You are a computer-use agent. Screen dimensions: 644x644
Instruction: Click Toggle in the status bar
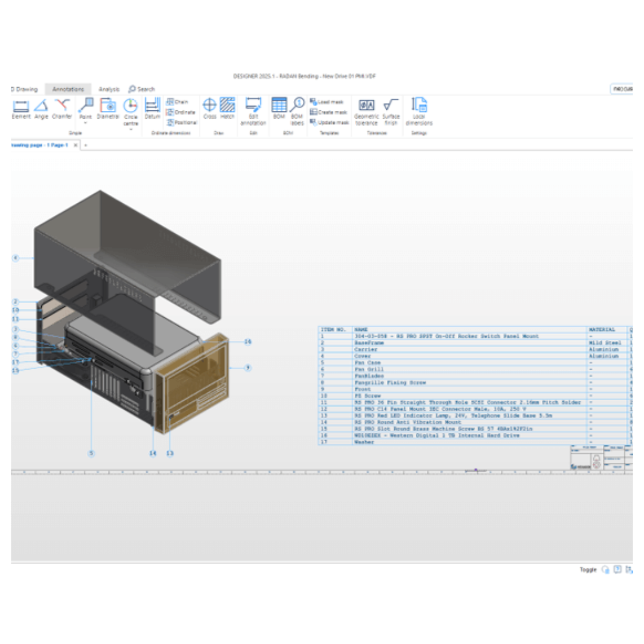[587, 569]
